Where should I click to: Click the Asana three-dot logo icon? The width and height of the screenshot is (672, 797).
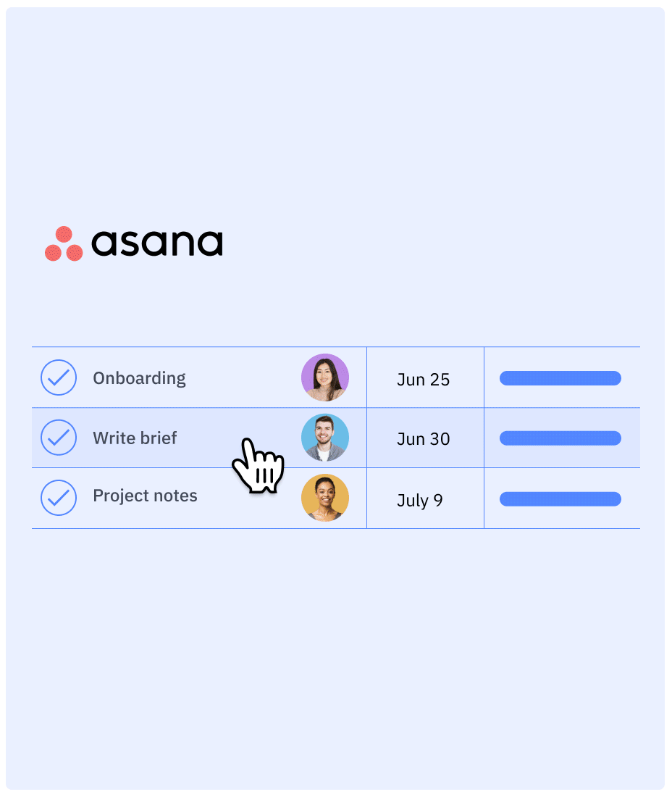point(64,243)
